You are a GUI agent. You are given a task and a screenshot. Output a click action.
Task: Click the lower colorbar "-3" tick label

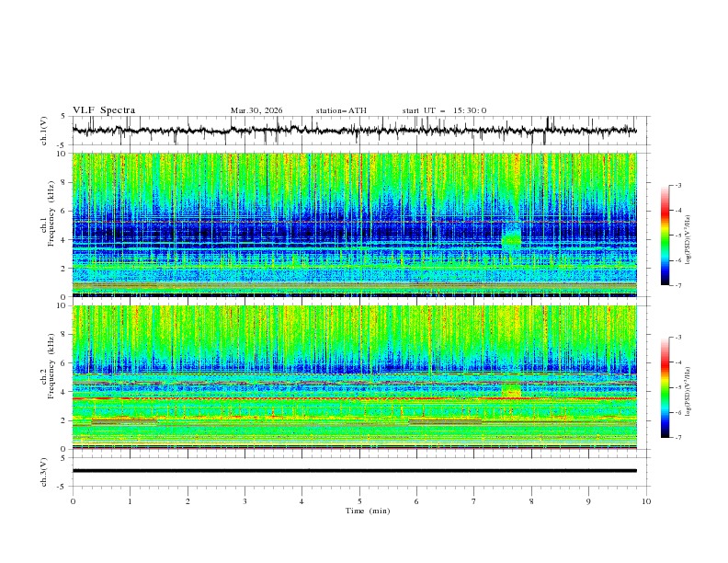coord(677,338)
